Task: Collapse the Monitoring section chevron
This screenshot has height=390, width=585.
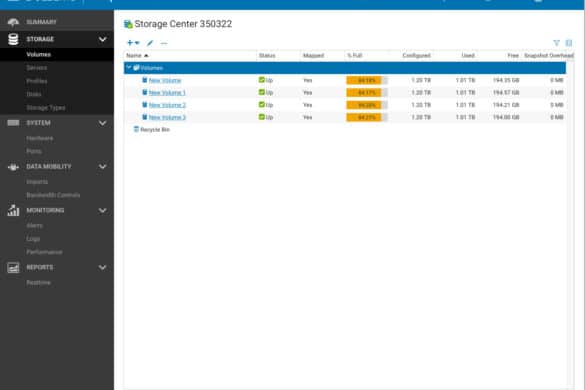Action: tap(103, 210)
